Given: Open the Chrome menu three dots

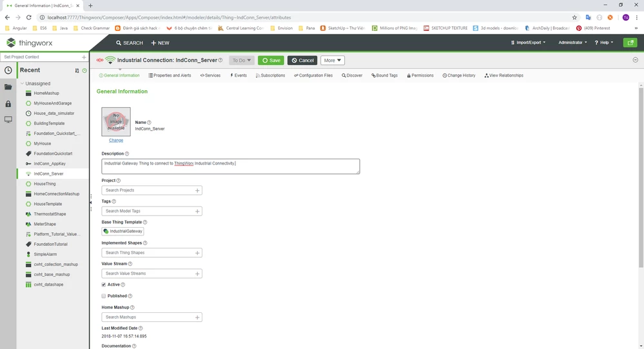Looking at the screenshot, I should click(637, 17).
